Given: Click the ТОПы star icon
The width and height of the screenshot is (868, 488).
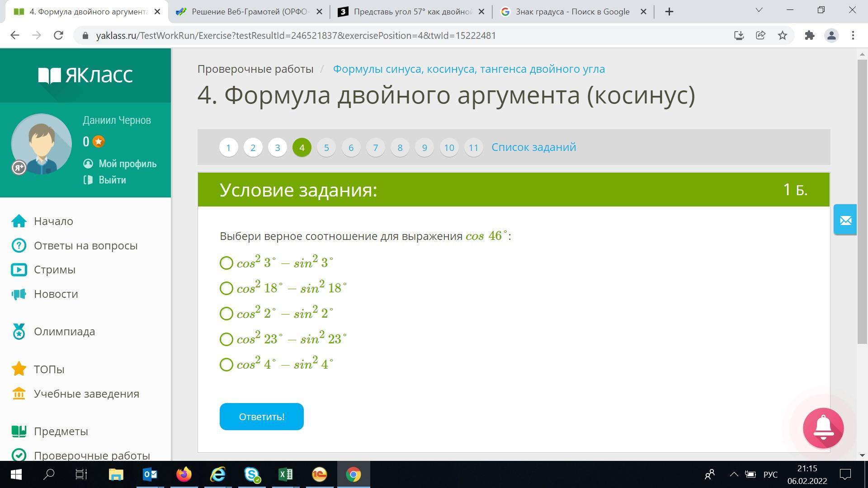Looking at the screenshot, I should coord(19,369).
